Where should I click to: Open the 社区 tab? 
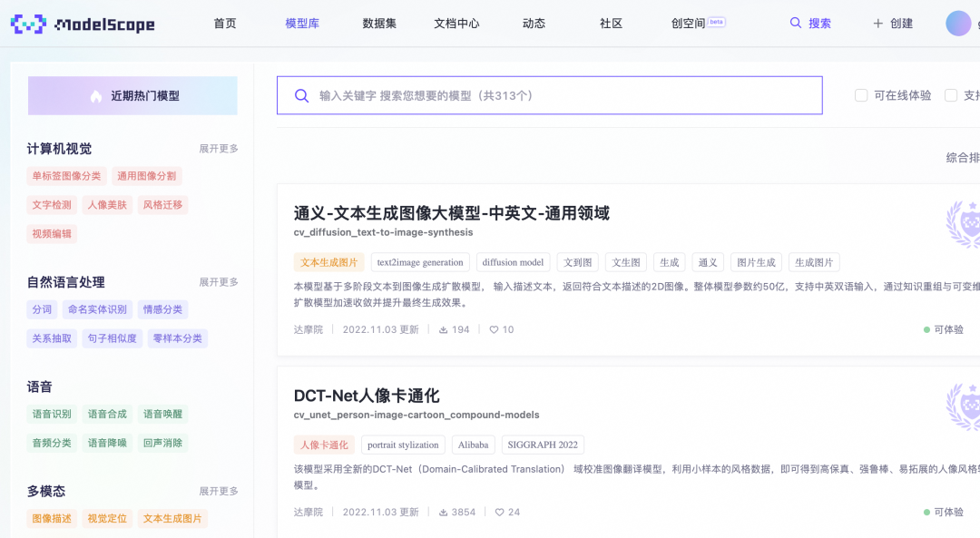[611, 24]
